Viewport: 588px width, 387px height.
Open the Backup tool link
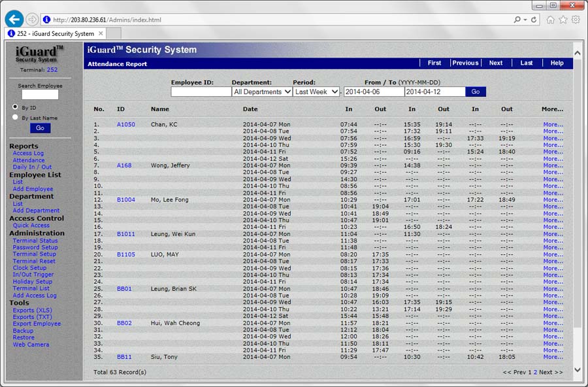point(23,331)
